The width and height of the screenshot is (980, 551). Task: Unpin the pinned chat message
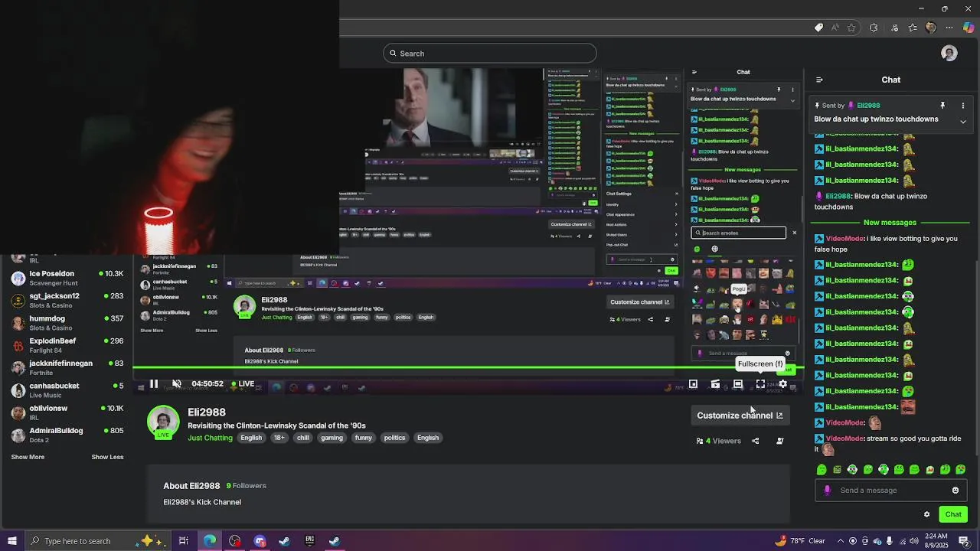pos(942,106)
